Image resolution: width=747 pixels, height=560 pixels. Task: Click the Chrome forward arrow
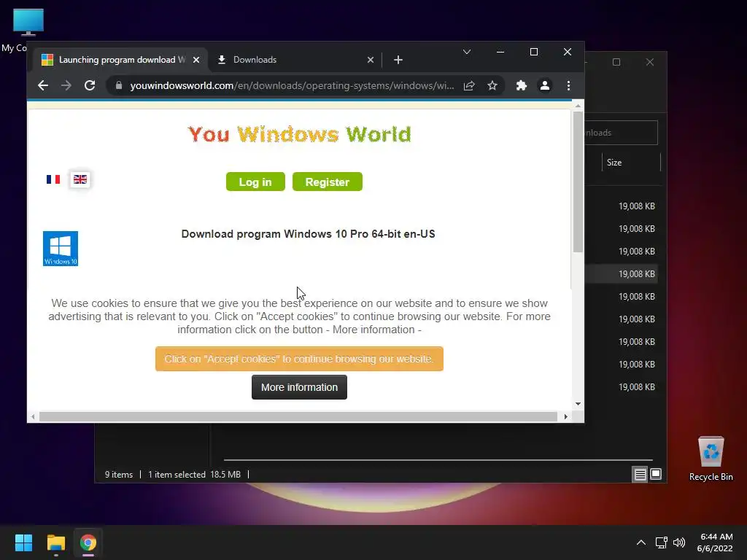[x=66, y=85]
